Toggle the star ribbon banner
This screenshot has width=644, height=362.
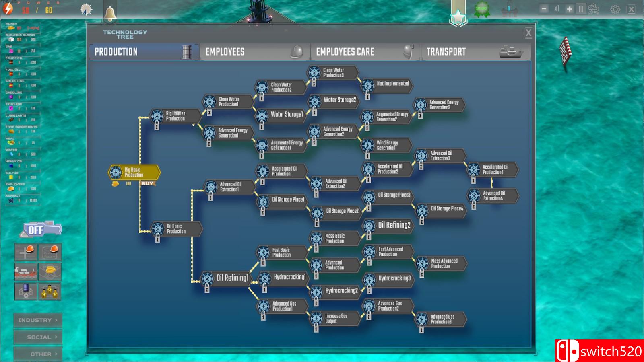pos(458,17)
